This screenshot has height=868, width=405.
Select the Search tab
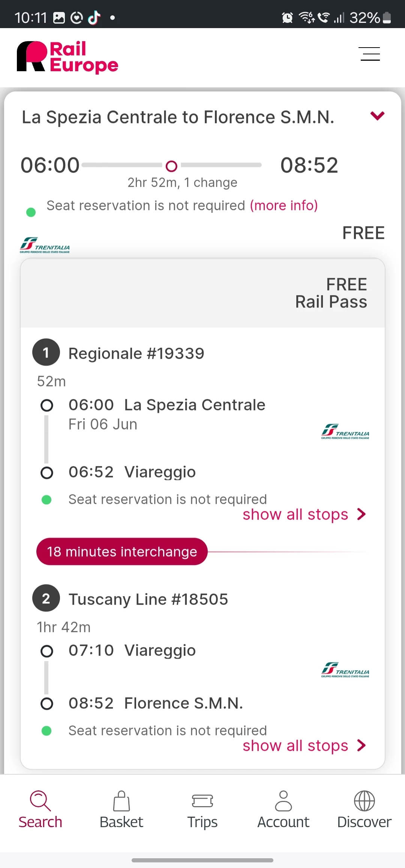click(x=40, y=810)
